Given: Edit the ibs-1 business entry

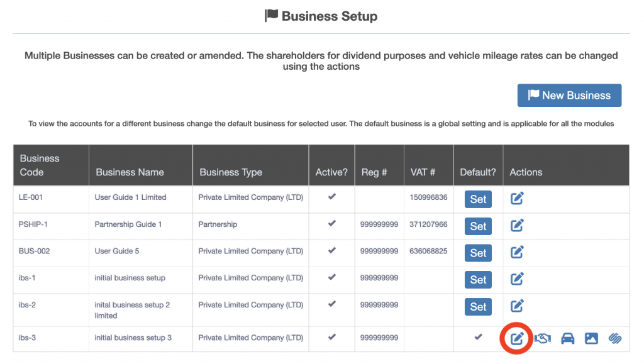Looking at the screenshot, I should (517, 279).
